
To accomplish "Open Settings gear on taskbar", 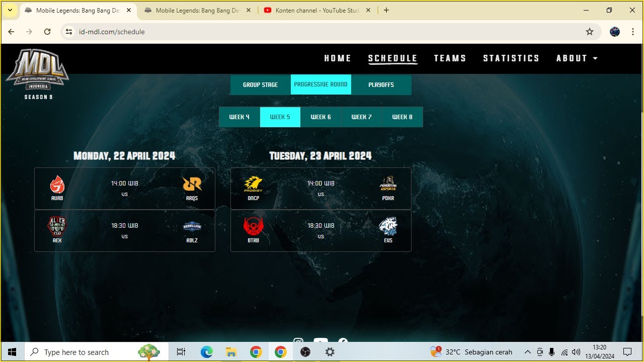I will (330, 352).
